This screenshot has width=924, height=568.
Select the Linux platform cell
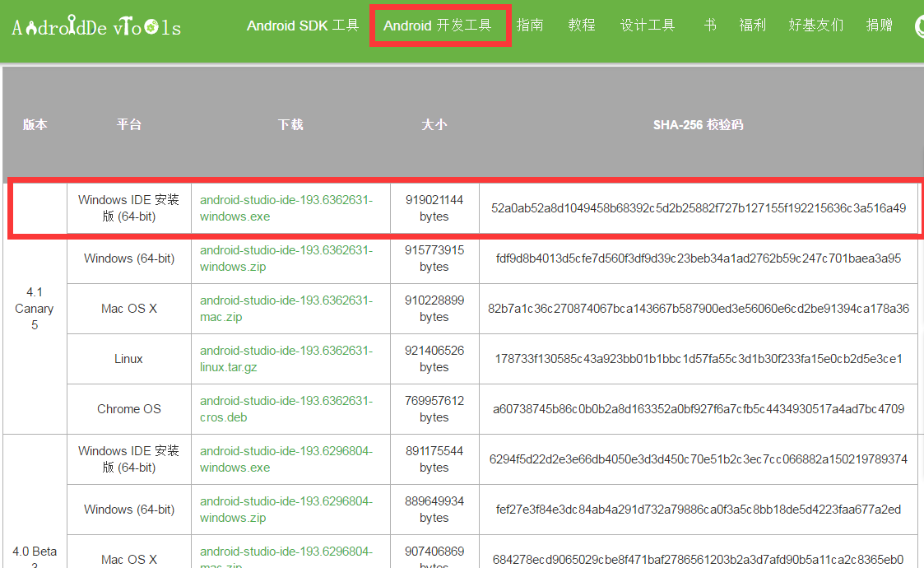[x=129, y=359]
